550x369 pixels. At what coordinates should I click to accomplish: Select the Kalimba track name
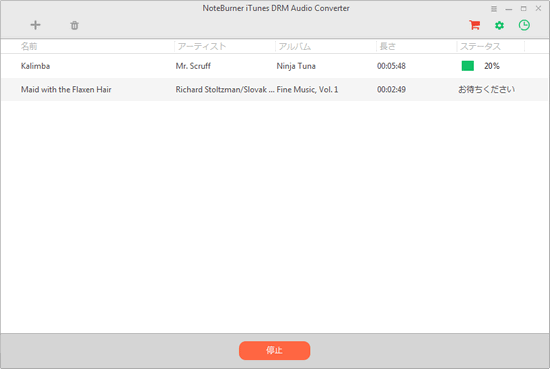(35, 66)
